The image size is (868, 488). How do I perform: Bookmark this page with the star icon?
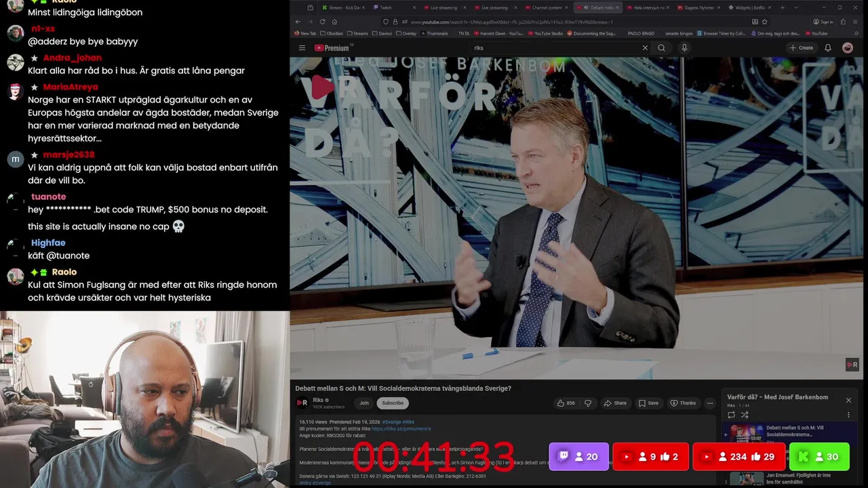(x=764, y=22)
